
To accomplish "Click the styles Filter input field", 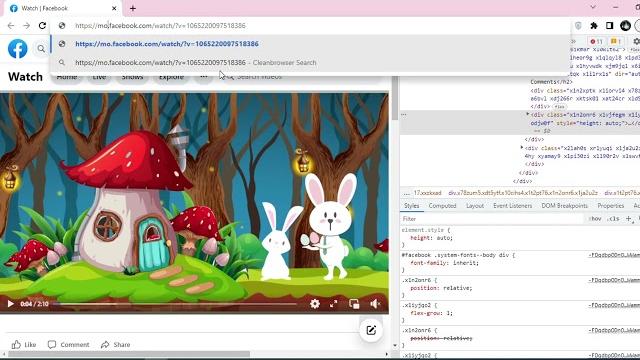I will tap(492, 219).
